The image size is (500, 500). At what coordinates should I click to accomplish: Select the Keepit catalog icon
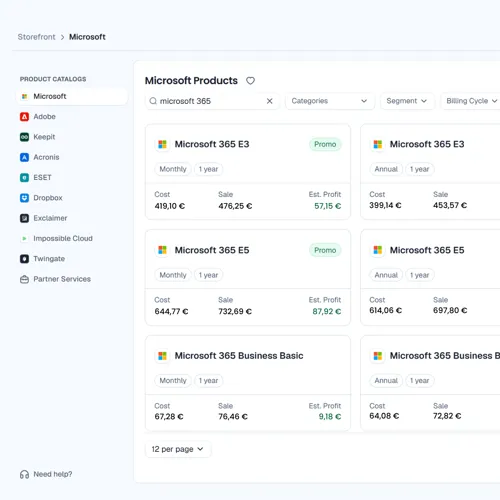(24, 137)
